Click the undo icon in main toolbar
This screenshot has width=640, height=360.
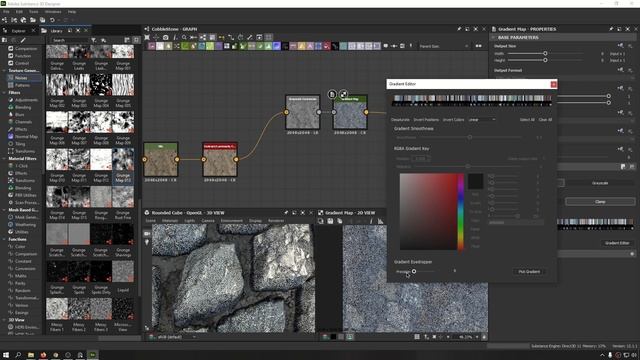[x=52, y=20]
